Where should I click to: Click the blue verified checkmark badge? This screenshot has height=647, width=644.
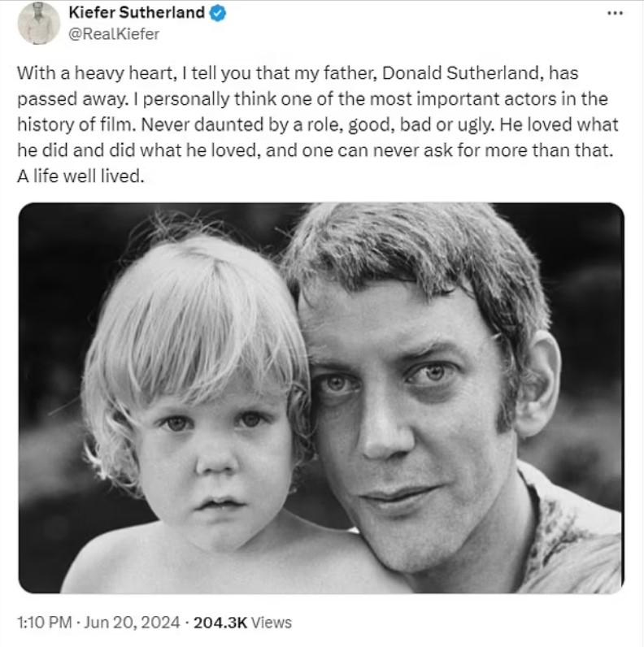[x=220, y=13]
